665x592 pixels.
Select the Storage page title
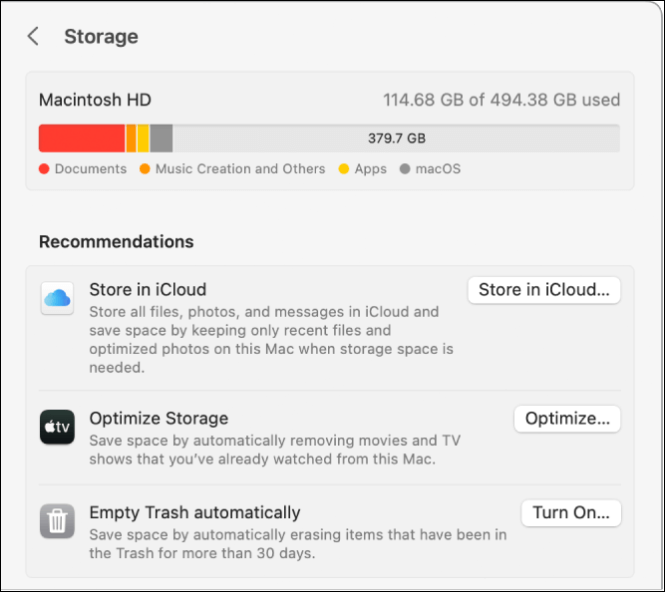pyautogui.click(x=101, y=37)
